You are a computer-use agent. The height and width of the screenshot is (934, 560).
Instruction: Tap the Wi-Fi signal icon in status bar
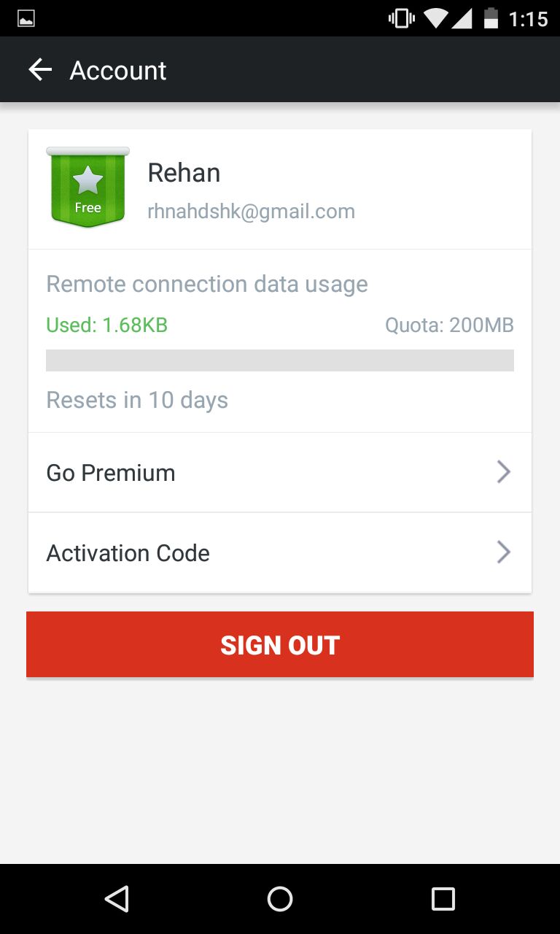tap(435, 18)
